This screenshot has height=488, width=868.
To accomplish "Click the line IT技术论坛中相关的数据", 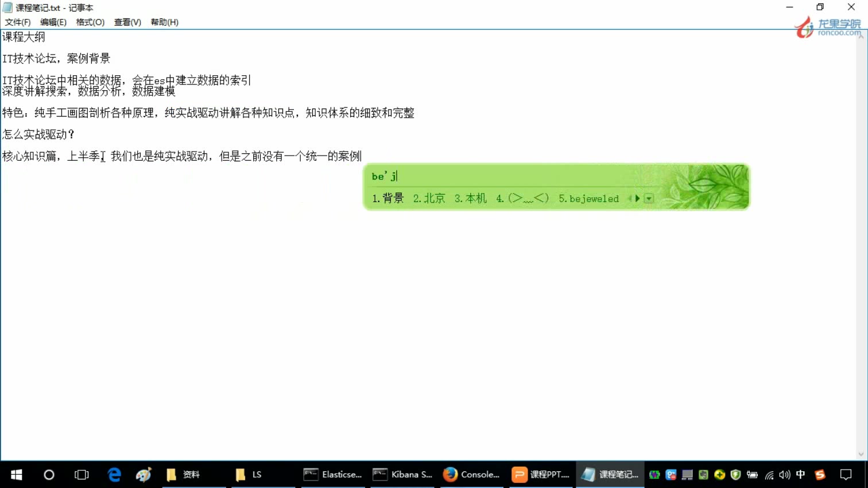I will click(x=127, y=80).
